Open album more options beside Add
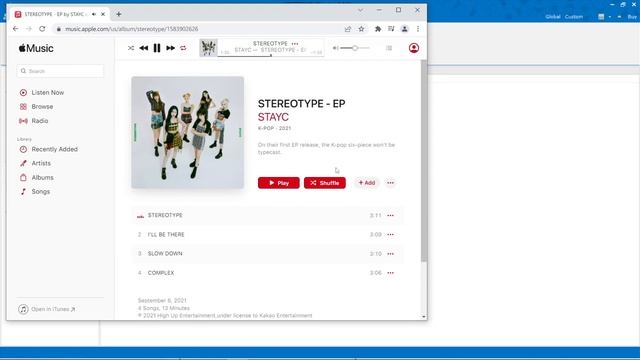The image size is (640, 360). click(391, 183)
